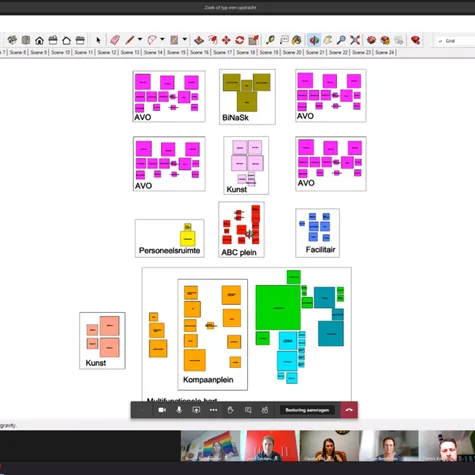
Task: Open Scene 24 tab
Action: 384,52
